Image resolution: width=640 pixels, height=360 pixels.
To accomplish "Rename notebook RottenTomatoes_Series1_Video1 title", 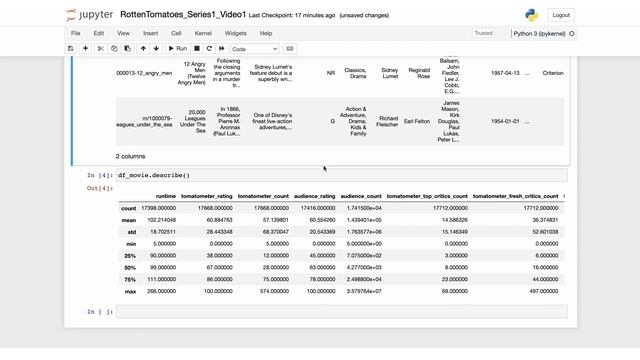I will (x=183, y=15).
